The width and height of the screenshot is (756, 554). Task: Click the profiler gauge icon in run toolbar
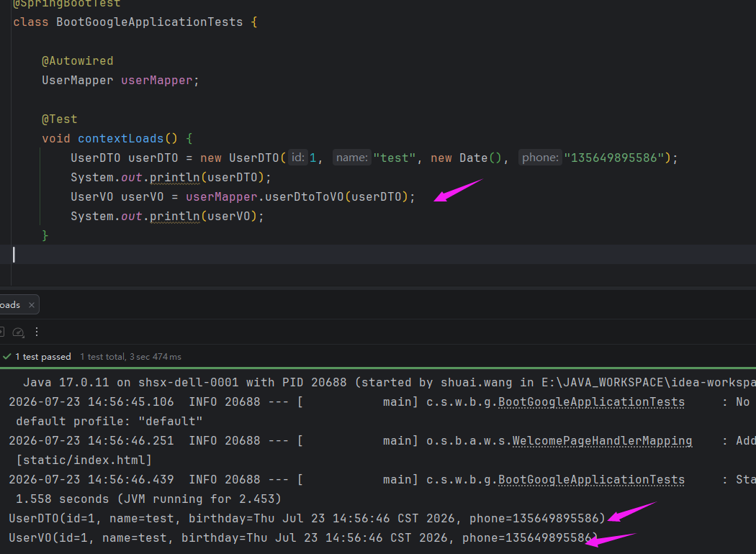18,332
